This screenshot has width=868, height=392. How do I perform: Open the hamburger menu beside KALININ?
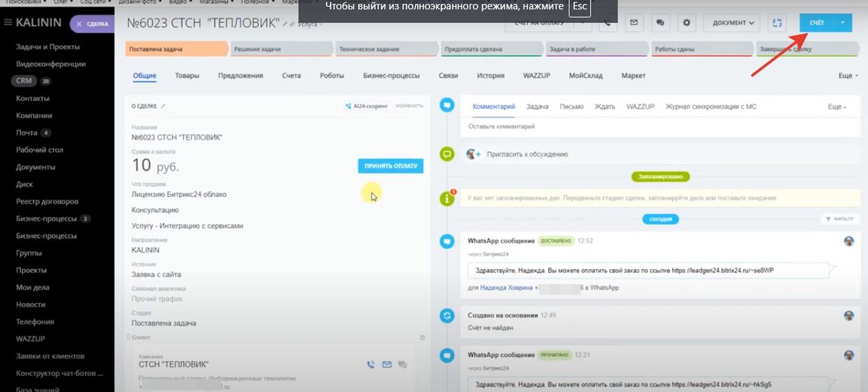point(7,23)
